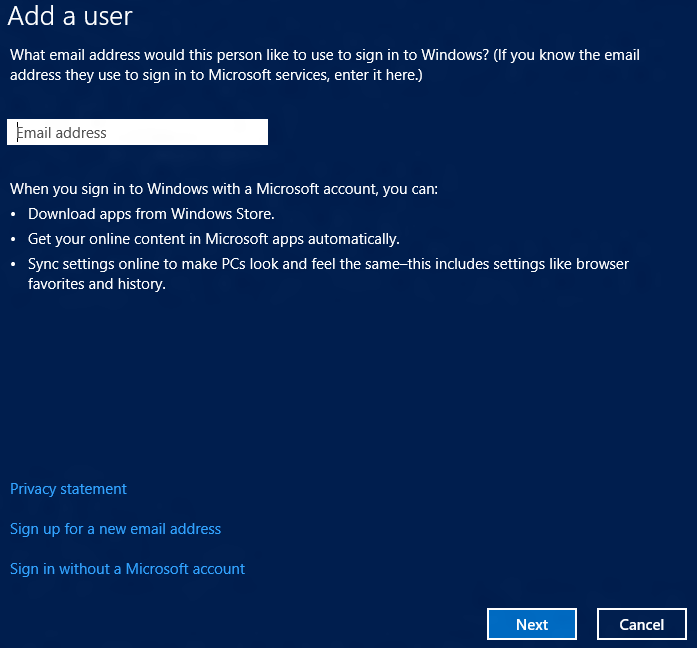Image resolution: width=697 pixels, height=648 pixels.
Task: Click the words Windows Store in first bullet
Action: point(223,214)
